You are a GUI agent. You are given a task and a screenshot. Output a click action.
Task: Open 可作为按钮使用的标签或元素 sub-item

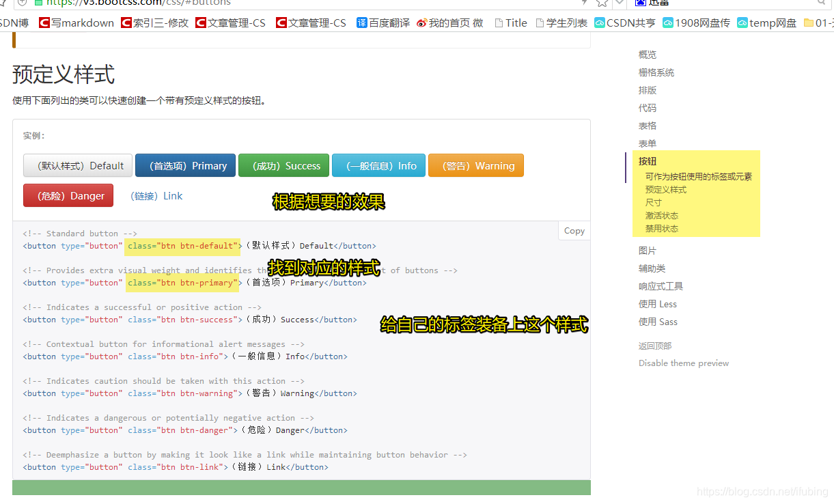pyautogui.click(x=699, y=176)
